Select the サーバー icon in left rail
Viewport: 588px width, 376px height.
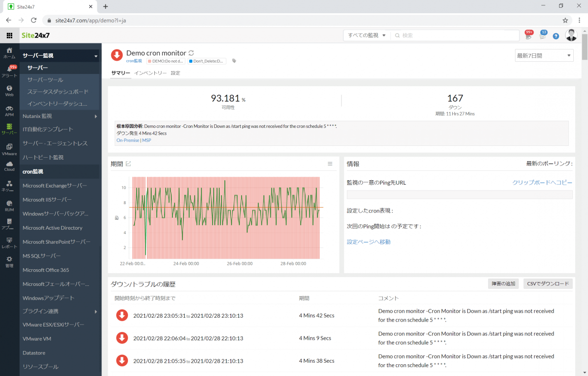[9, 129]
